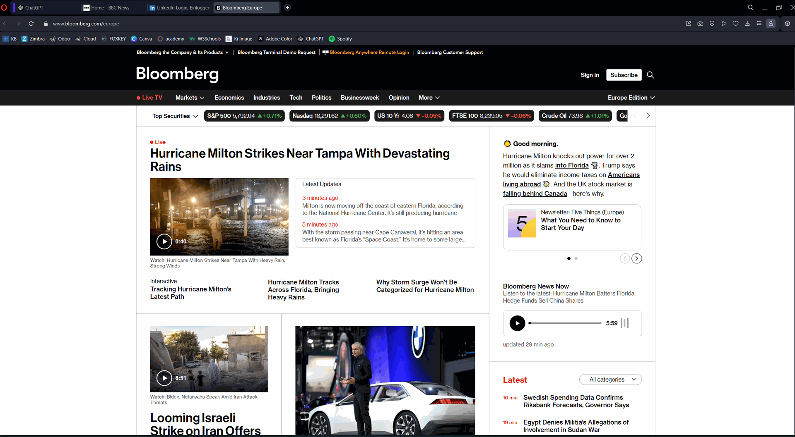Open the Europe Edition dropdown

coord(630,98)
